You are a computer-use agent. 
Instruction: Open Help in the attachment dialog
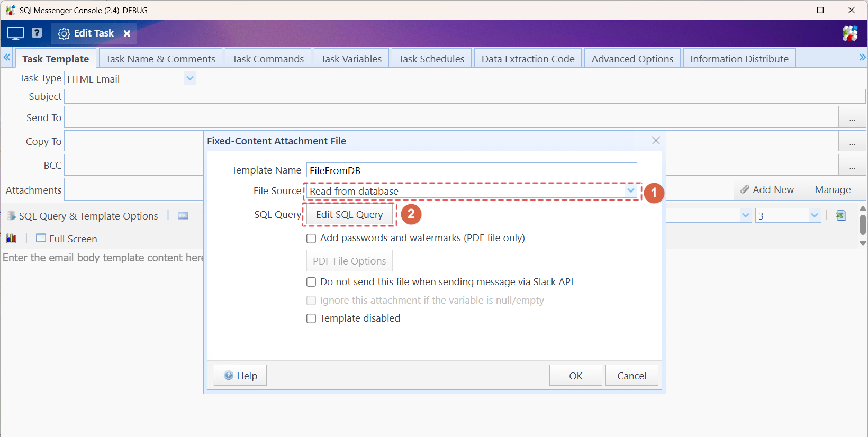tap(240, 376)
